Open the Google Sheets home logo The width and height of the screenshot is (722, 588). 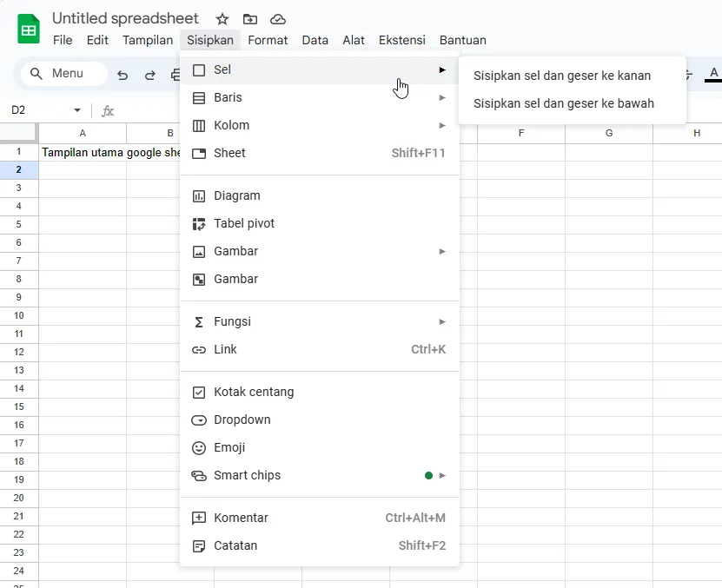click(30, 30)
